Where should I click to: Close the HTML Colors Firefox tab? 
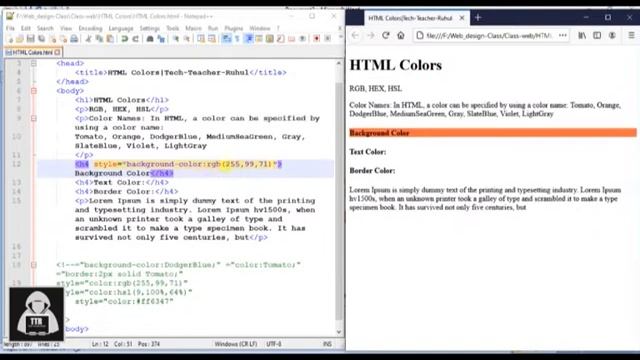click(462, 18)
